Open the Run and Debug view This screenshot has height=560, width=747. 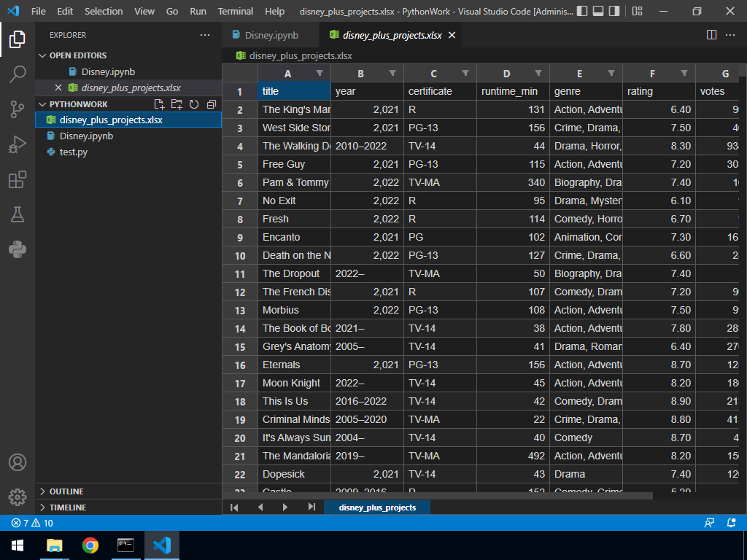click(x=18, y=144)
